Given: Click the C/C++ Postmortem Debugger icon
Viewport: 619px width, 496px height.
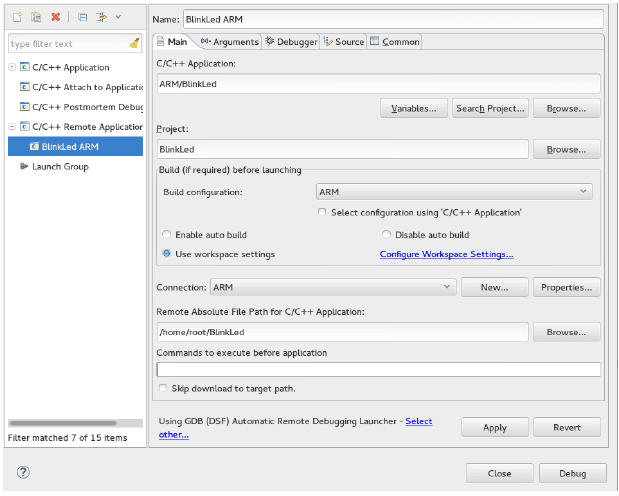Looking at the screenshot, I should click(24, 107).
